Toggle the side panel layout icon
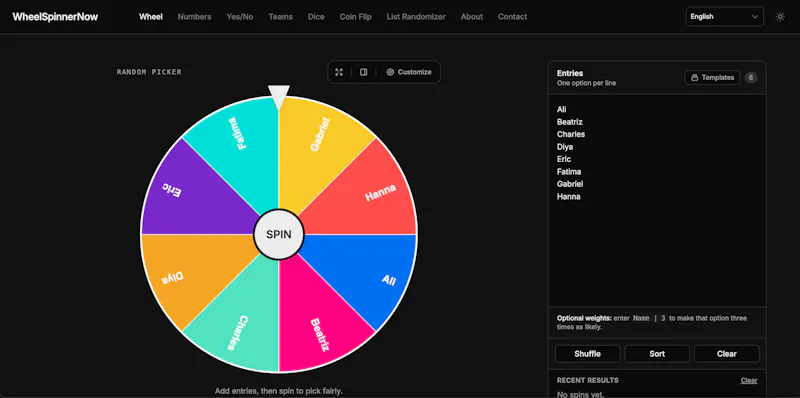The height and width of the screenshot is (398, 800). (x=363, y=72)
